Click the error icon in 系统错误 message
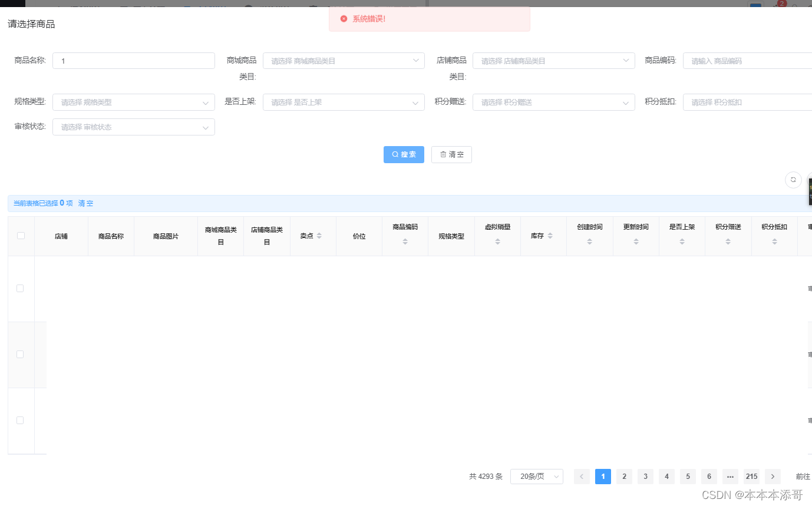The height and width of the screenshot is (506, 812). pos(344,18)
